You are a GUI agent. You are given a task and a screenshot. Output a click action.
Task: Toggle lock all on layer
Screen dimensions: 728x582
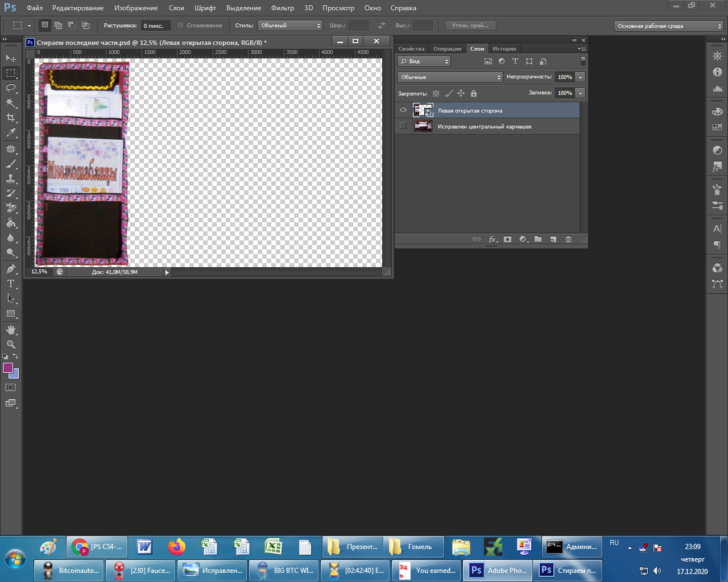[x=474, y=93]
